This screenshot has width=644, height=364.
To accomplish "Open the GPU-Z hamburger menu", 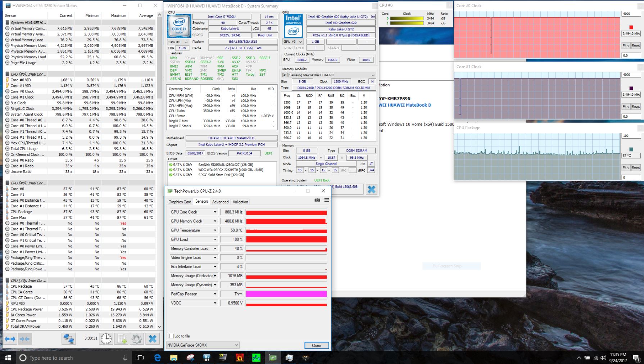I will 326,200.
